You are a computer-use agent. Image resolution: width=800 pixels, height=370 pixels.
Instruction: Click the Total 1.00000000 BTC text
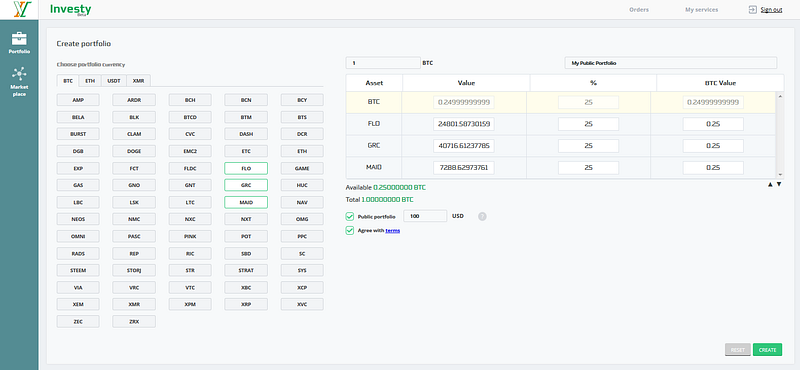(x=380, y=200)
